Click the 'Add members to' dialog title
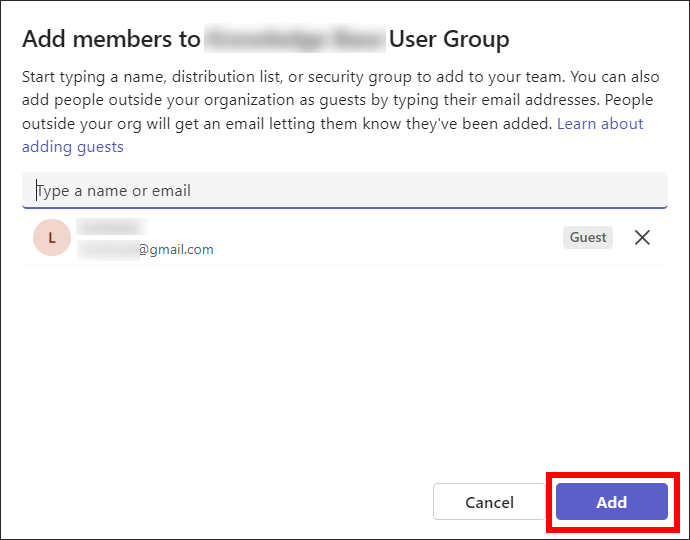Image resolution: width=690 pixels, height=540 pixels. pyautogui.click(x=266, y=39)
